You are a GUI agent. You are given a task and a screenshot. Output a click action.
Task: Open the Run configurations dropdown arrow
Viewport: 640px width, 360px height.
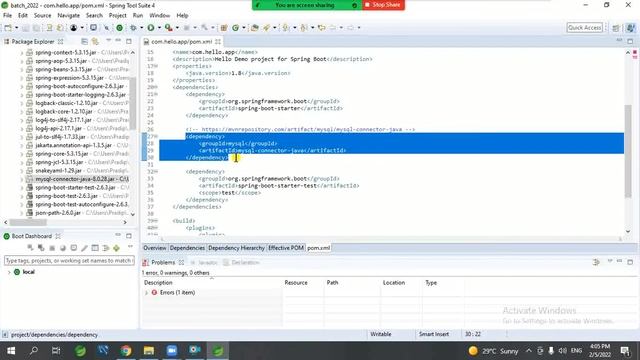coord(160,28)
